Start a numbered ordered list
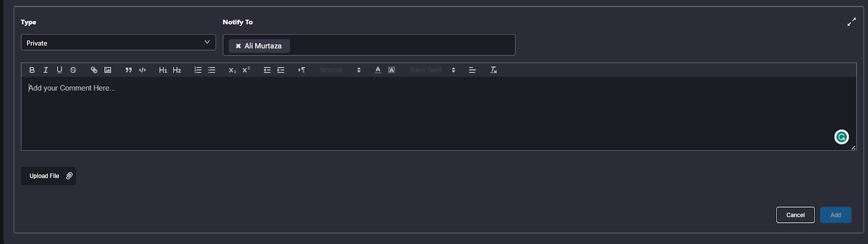The width and height of the screenshot is (868, 244). pyautogui.click(x=198, y=70)
